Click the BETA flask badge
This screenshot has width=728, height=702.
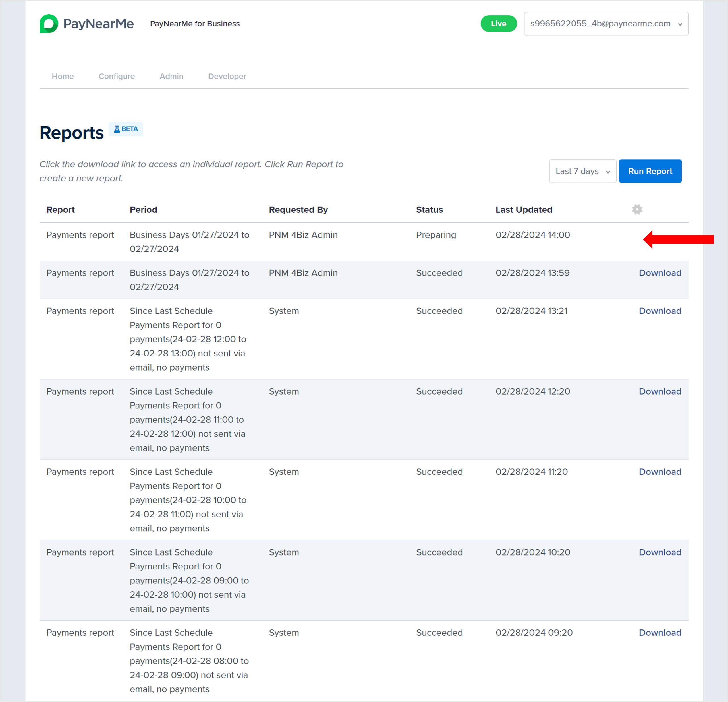click(x=126, y=129)
